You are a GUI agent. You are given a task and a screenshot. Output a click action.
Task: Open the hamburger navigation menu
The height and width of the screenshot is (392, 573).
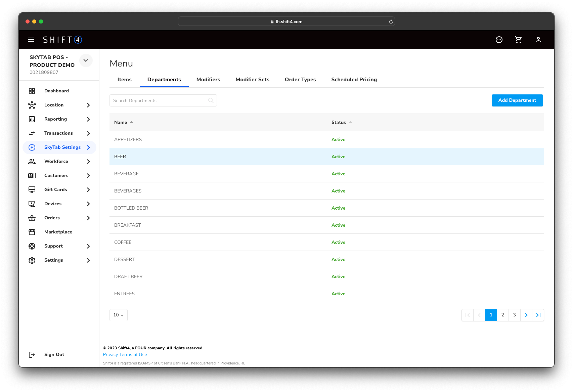31,40
